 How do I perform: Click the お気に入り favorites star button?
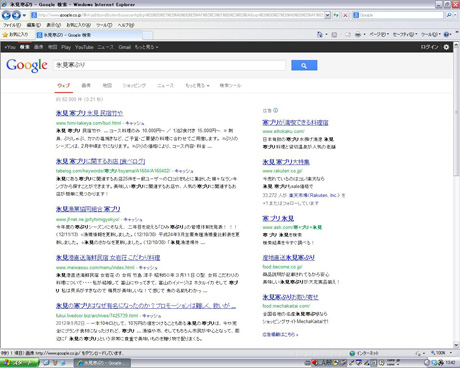(15, 35)
